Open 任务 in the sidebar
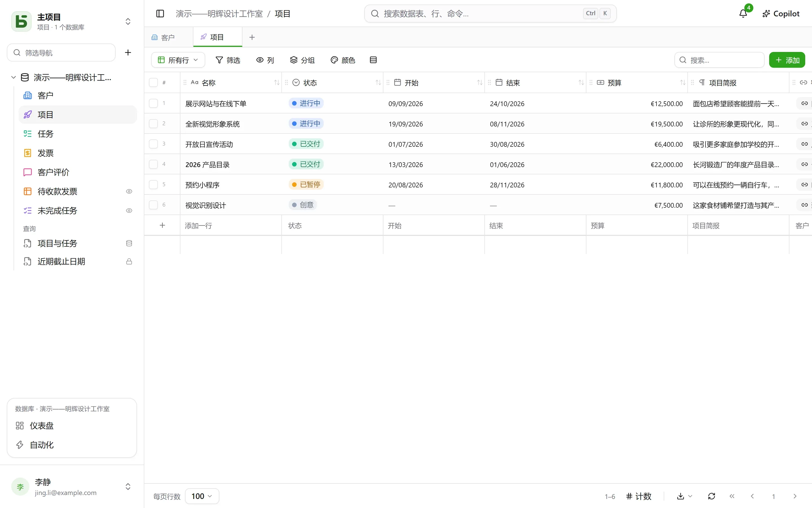812x508 pixels. [x=78, y=134]
